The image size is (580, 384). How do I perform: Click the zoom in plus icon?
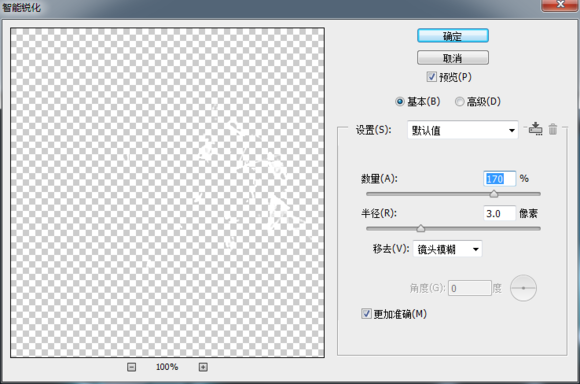tap(203, 367)
